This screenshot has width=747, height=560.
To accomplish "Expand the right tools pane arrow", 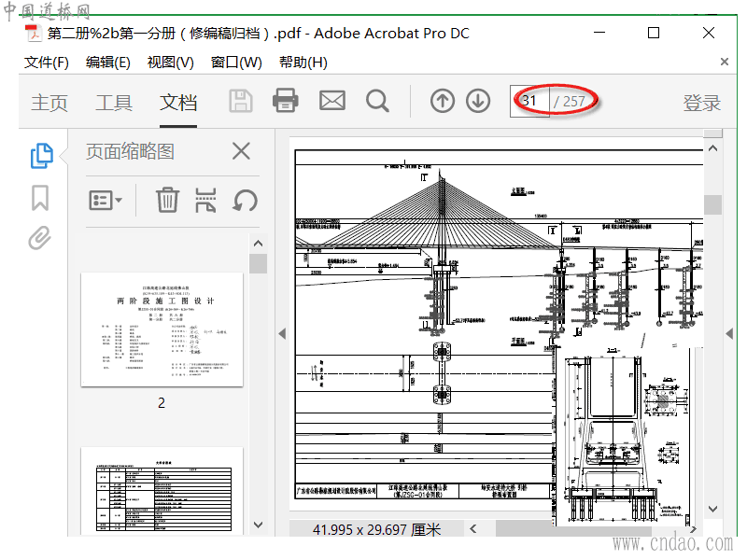I will pyautogui.click(x=729, y=333).
